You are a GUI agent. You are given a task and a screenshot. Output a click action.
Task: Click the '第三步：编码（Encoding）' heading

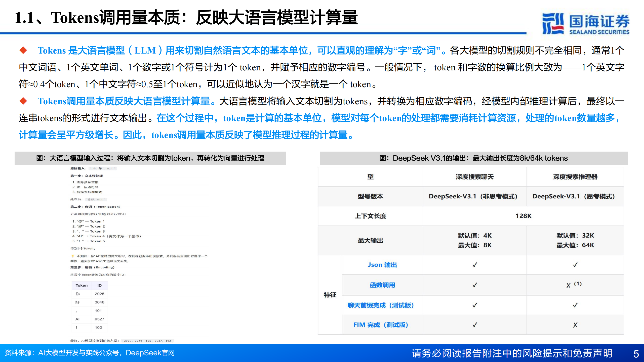(x=92, y=267)
